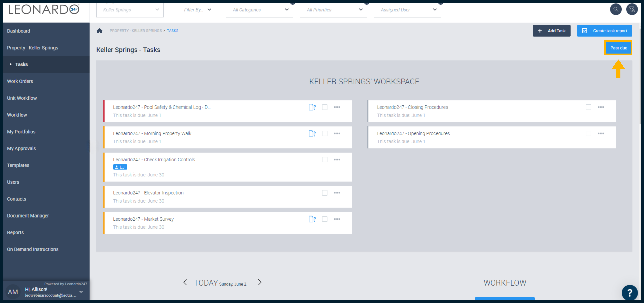Check the Opening Procedures checkbox
This screenshot has width=644, height=303.
click(588, 133)
